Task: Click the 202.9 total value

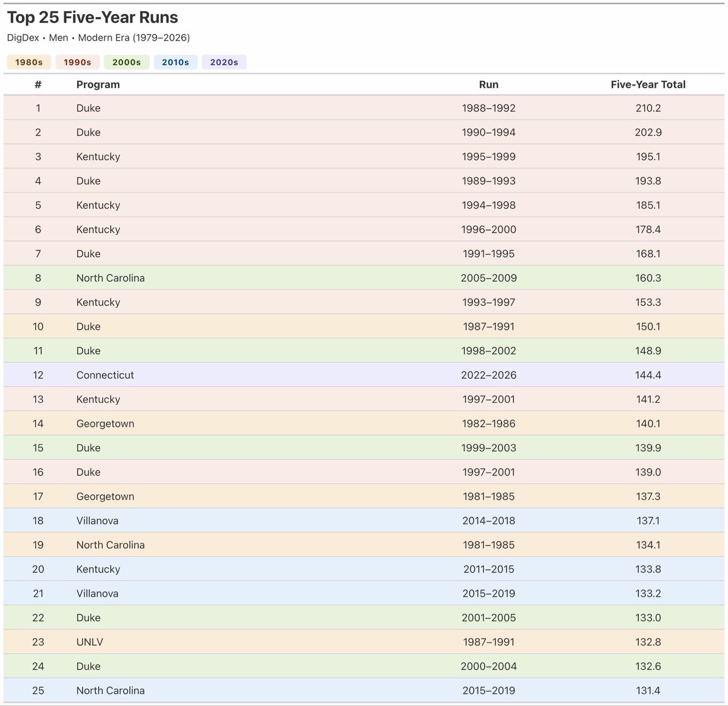Action: 648,132
